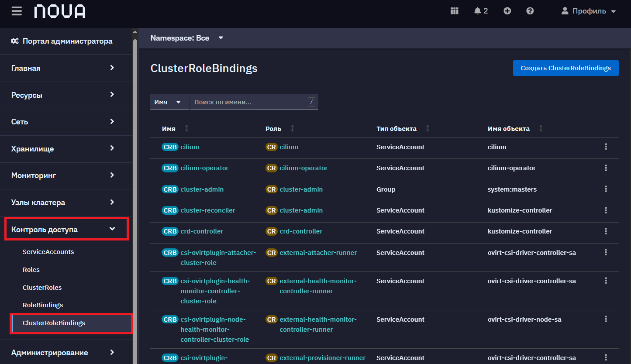Open the crd-controller binding link
Screen dimensions: 631x364
pos(202,231)
